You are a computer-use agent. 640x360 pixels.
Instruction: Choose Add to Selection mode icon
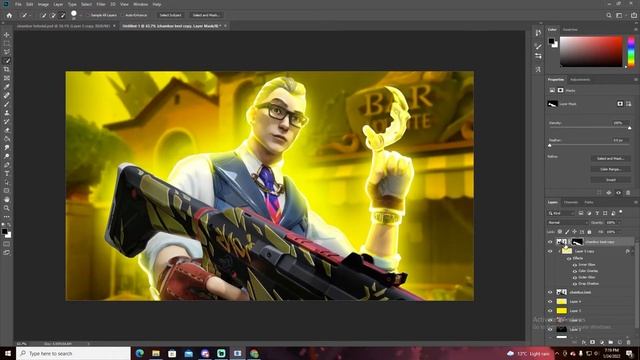(x=53, y=15)
